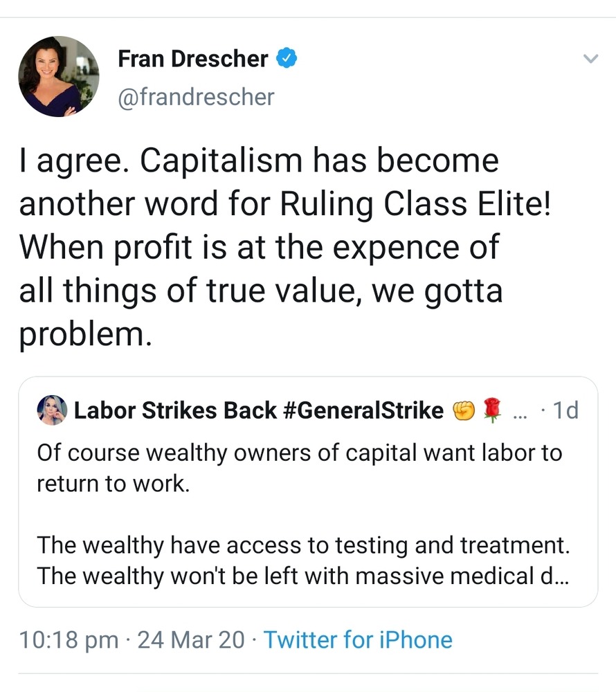Screen dimensions: 616x692
Task: Open the @frandrescher handle link
Action: [x=196, y=97]
